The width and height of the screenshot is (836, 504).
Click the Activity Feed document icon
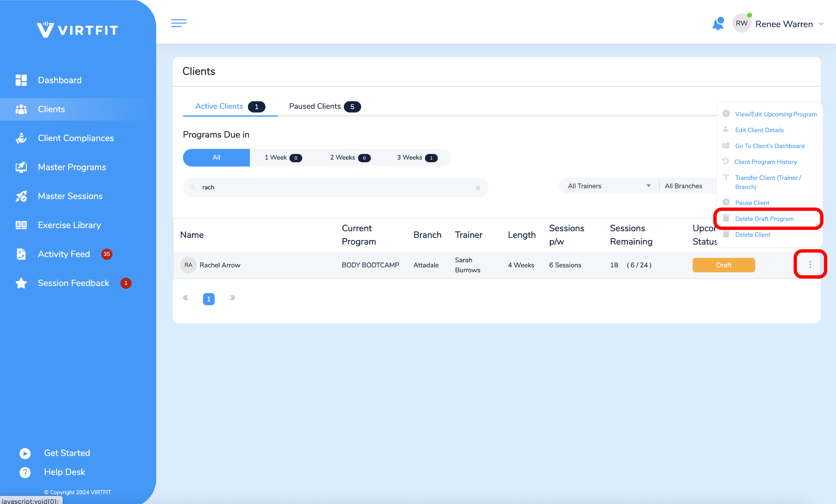click(21, 254)
